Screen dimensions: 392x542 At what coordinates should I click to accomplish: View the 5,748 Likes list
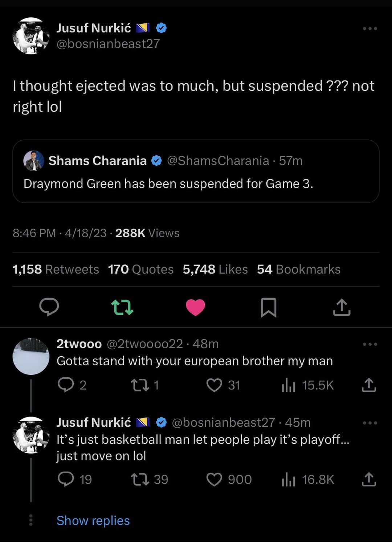215,269
